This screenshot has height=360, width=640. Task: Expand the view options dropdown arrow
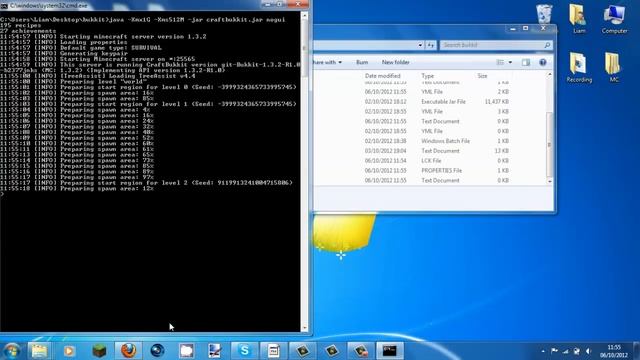510,62
